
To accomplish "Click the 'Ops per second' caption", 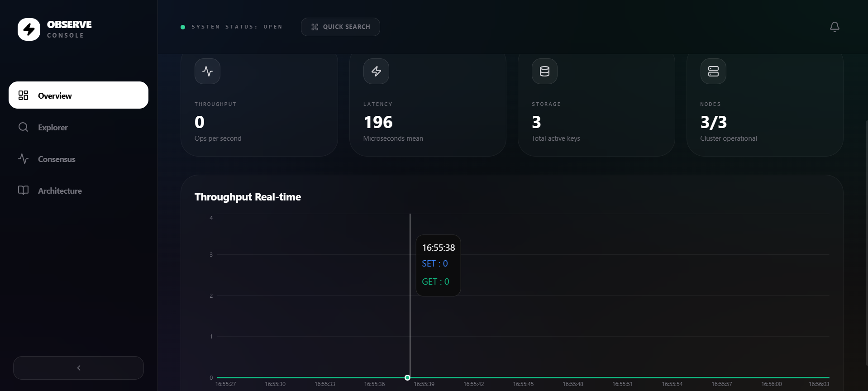I will (218, 138).
